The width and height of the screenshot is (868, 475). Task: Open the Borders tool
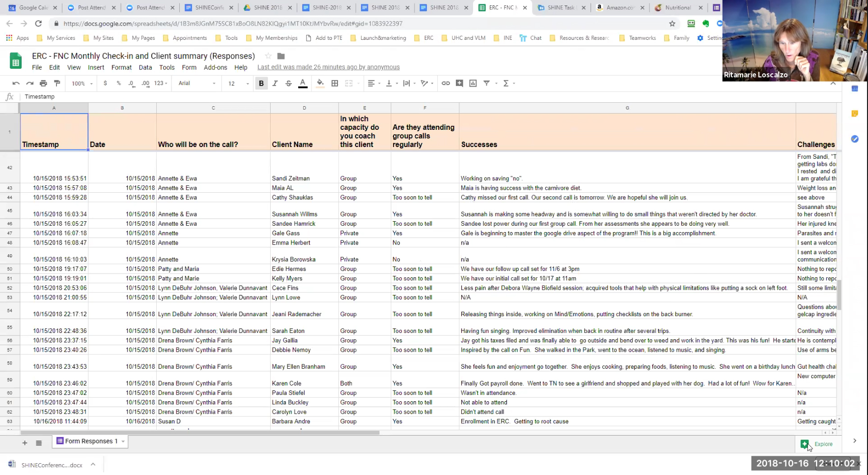335,84
